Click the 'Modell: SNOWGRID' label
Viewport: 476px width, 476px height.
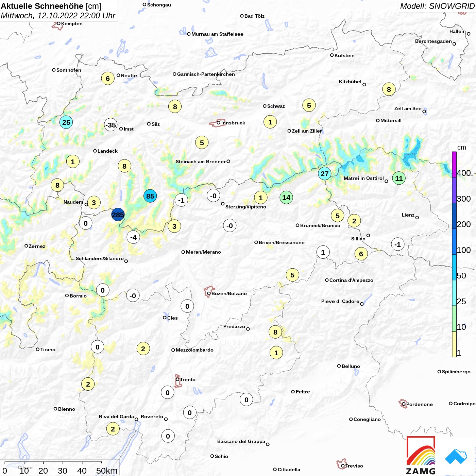(437, 6)
